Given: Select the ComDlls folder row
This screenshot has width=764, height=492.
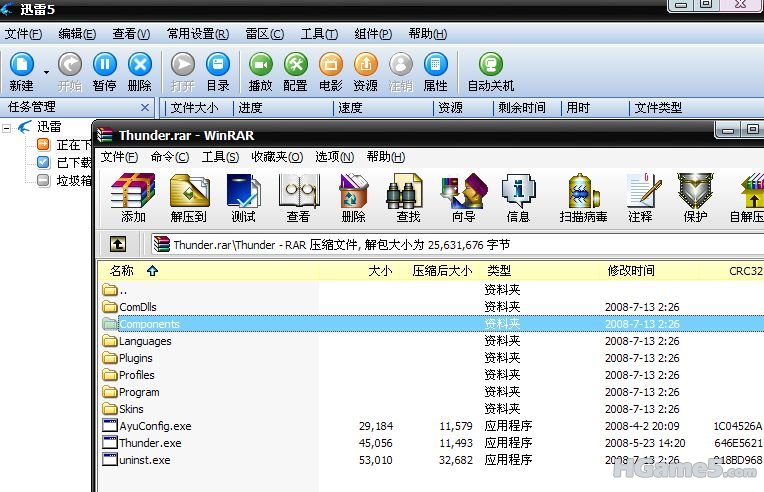Looking at the screenshot, I should pos(431,307).
